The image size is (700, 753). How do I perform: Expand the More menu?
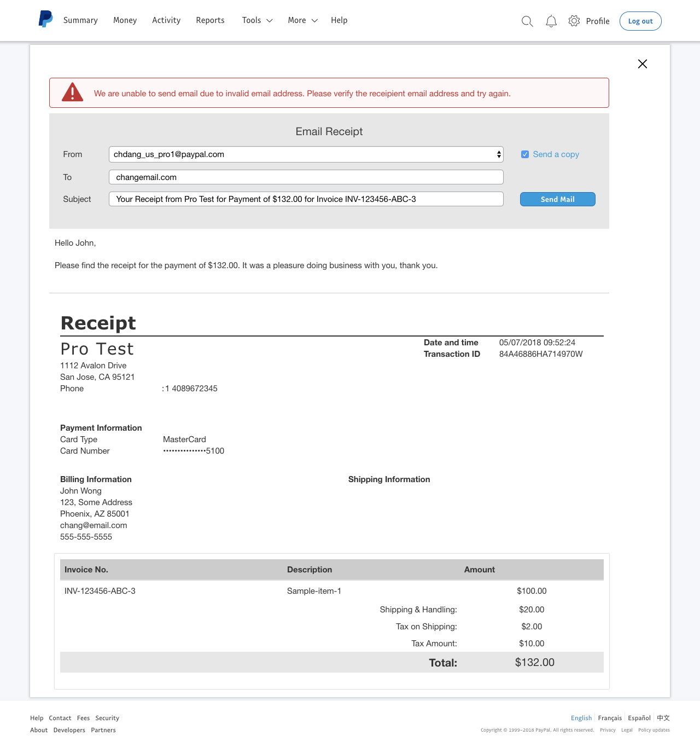click(x=302, y=20)
